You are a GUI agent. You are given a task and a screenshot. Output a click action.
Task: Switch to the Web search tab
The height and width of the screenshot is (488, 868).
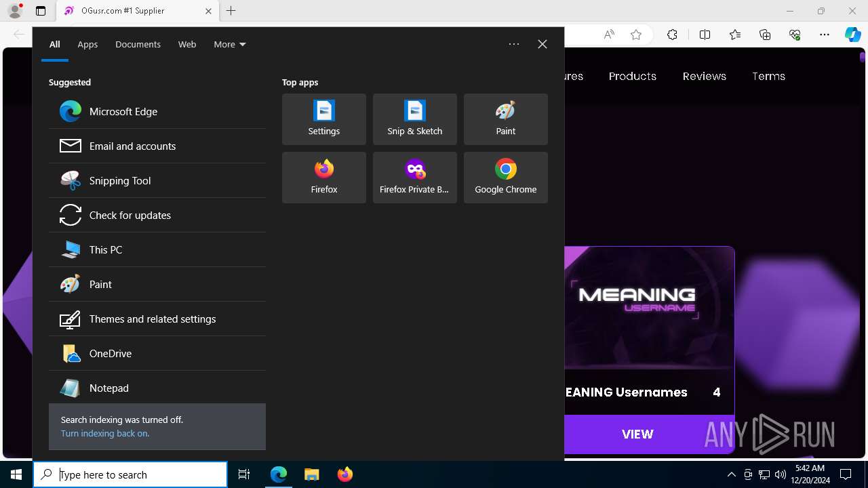coord(187,44)
